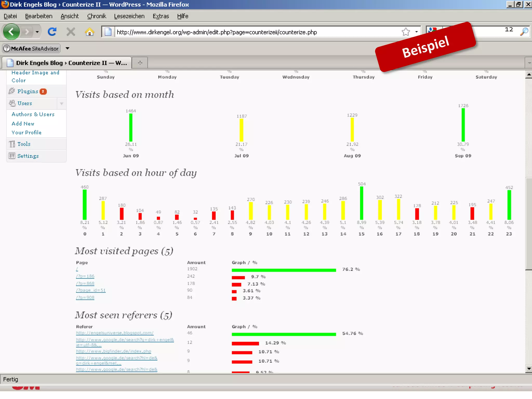Click the vertical scrollbar down arrow
The width and height of the screenshot is (532, 399).
[x=529, y=369]
